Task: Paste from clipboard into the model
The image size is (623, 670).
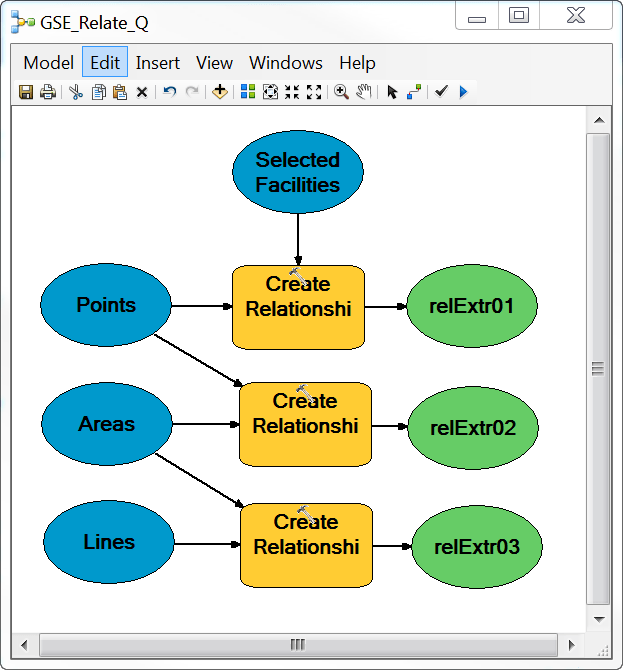Action: 120,92
